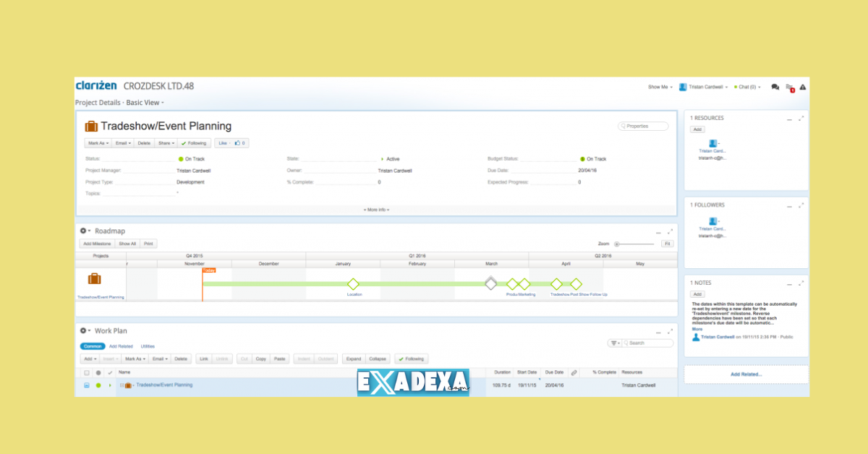
Task: Open the Add Related link in right sidebar
Action: click(746, 374)
